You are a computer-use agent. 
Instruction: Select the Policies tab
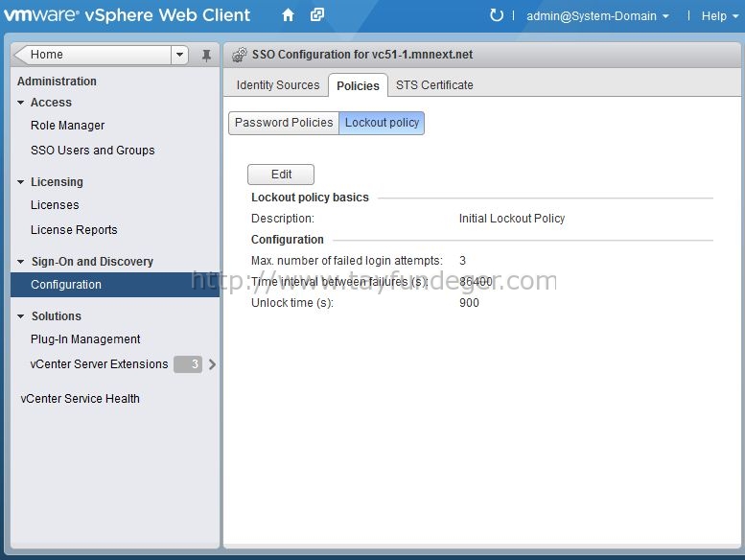358,85
